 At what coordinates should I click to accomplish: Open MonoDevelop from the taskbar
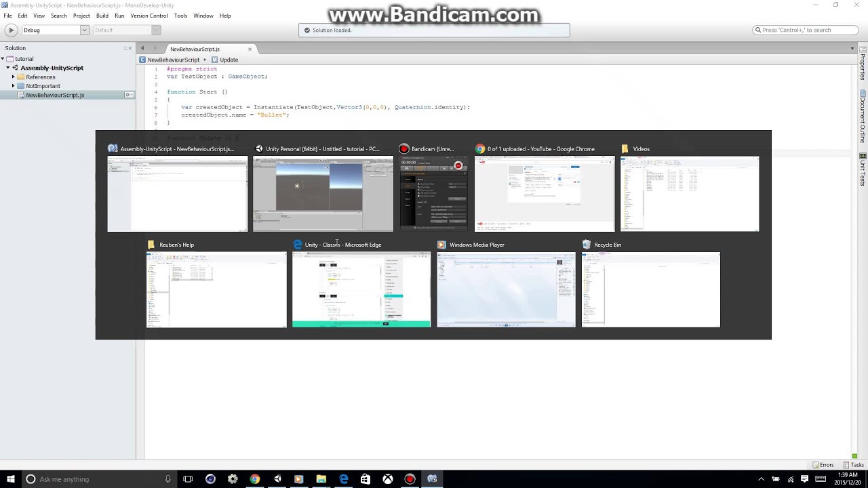(432, 479)
